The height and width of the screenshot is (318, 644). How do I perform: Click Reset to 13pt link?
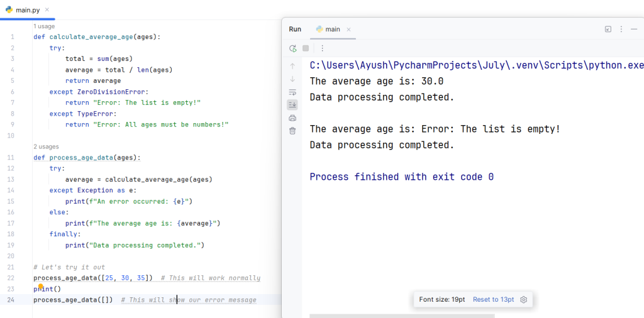point(493,300)
